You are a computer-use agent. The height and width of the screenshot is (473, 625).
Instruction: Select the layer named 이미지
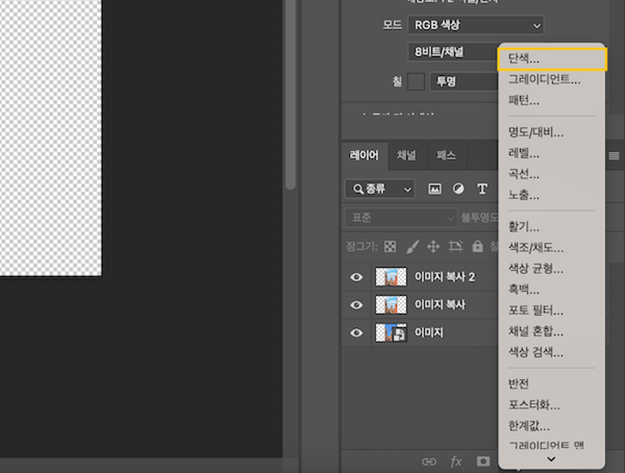coord(428,333)
